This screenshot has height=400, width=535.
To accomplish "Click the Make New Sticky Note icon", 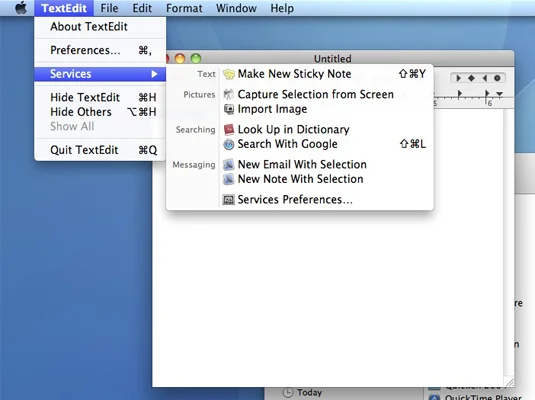I will [229, 74].
